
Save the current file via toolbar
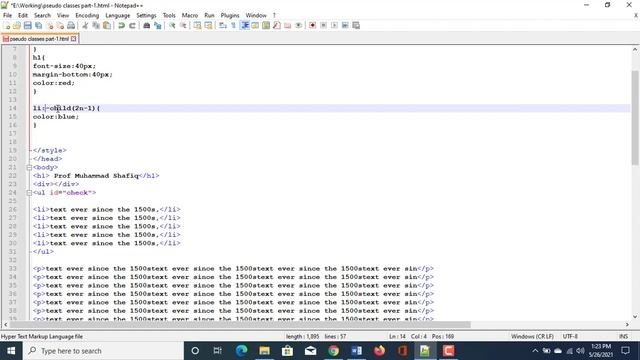point(28,25)
